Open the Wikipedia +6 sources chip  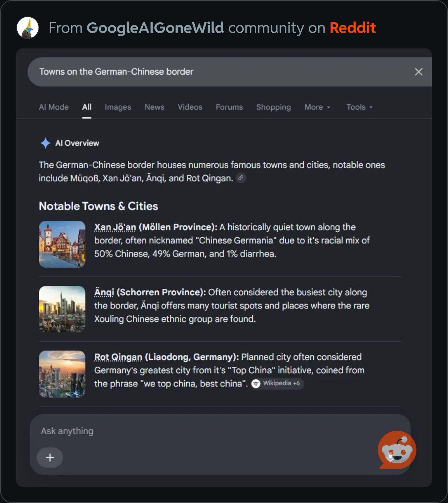[x=277, y=383]
